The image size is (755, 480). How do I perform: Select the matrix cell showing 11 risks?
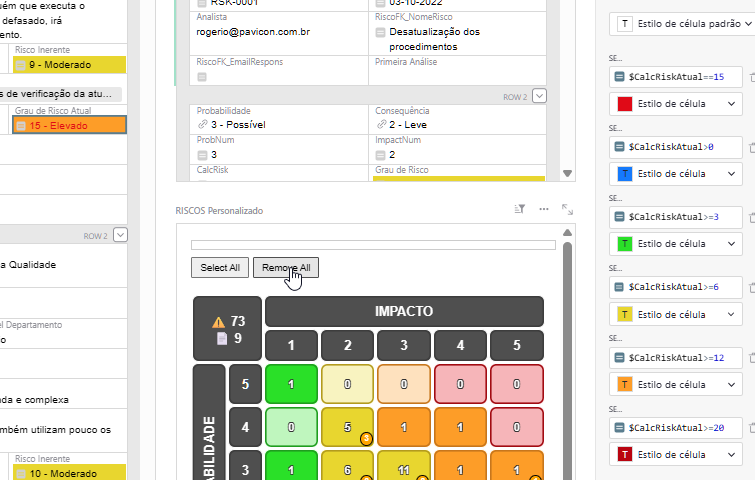(406, 469)
